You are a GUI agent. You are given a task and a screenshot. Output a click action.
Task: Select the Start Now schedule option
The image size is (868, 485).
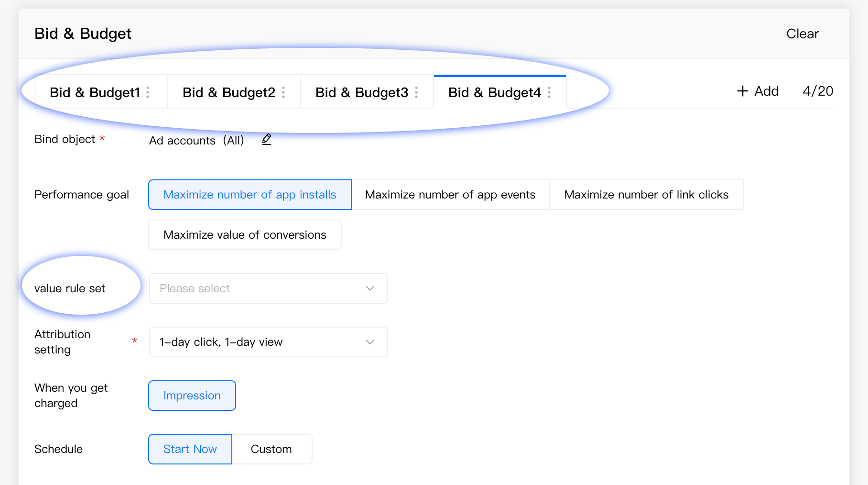190,449
